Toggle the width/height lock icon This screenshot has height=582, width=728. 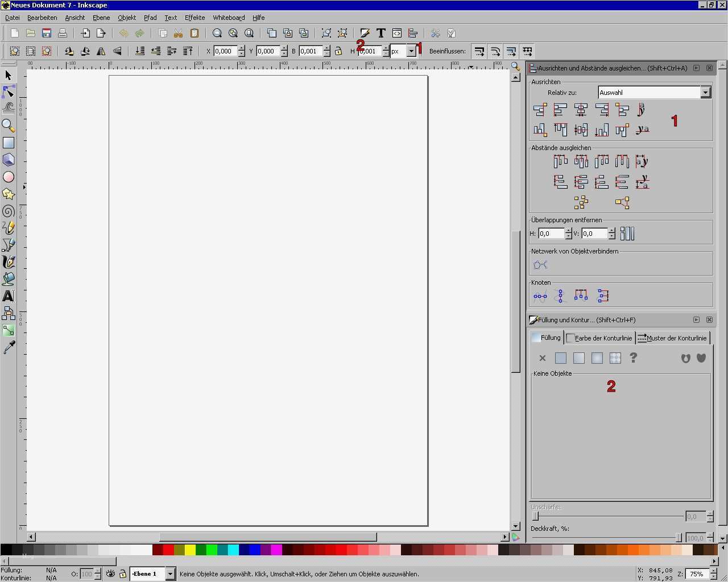pyautogui.click(x=338, y=51)
